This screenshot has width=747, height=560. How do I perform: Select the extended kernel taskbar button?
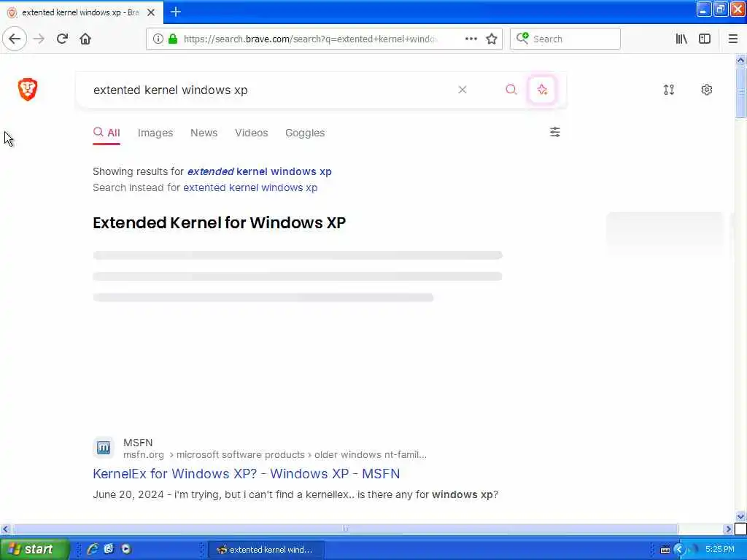pos(266,550)
